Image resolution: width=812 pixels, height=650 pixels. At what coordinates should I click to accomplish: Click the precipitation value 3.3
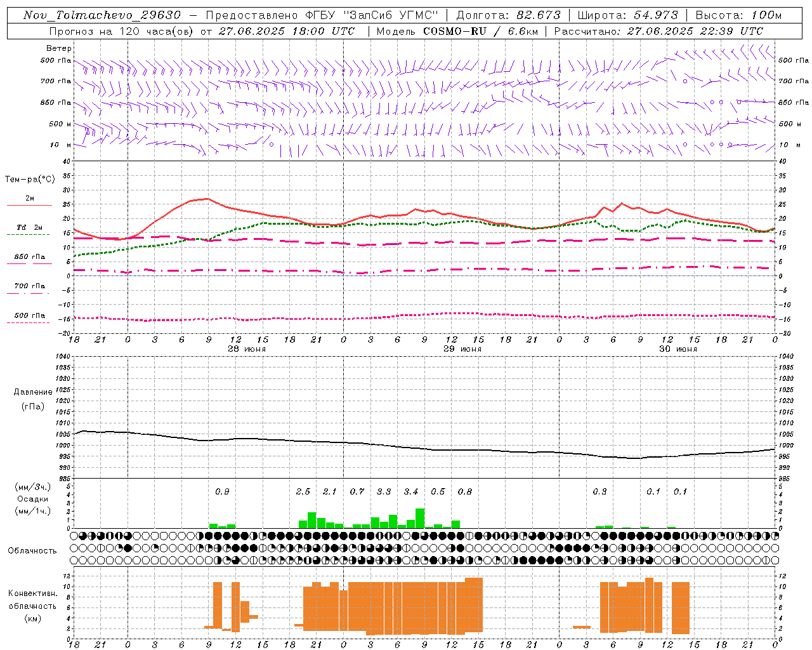coord(384,492)
